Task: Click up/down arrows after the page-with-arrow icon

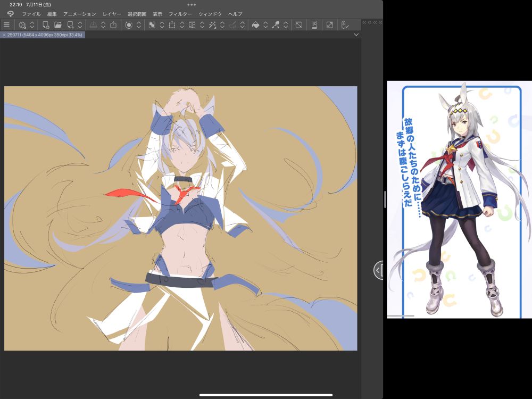Action: click(x=80, y=25)
